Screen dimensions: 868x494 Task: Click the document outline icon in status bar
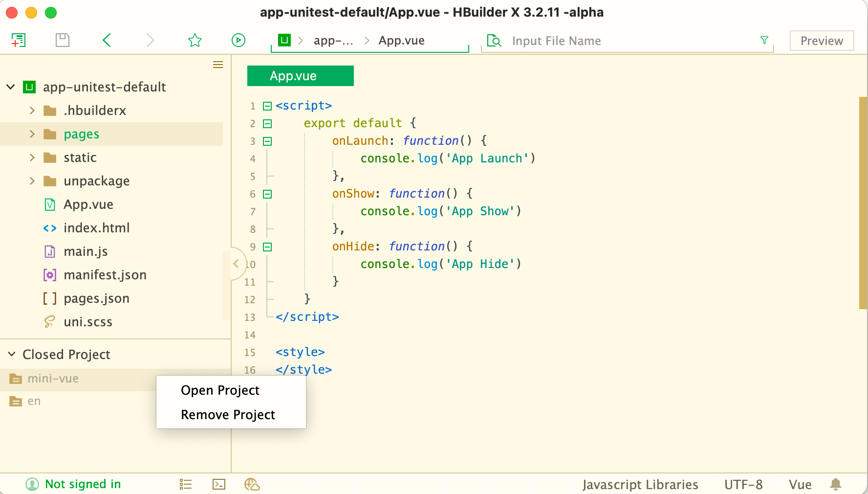pos(186,484)
